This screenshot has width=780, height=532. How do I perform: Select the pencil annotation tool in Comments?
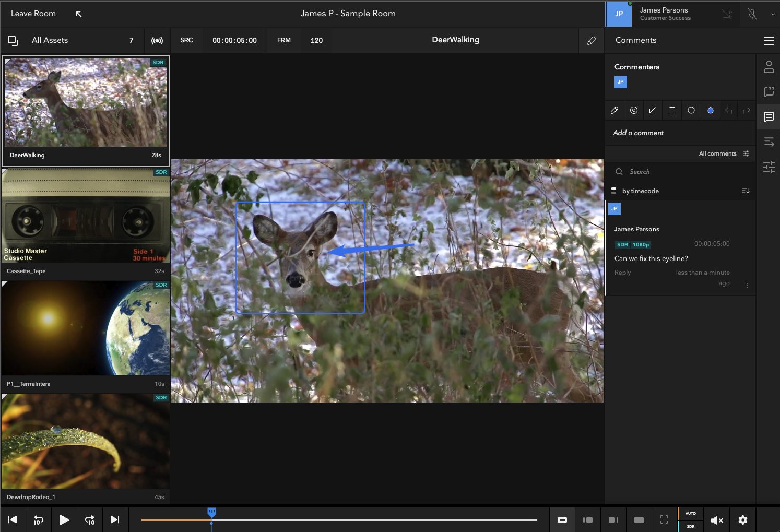[614, 110]
